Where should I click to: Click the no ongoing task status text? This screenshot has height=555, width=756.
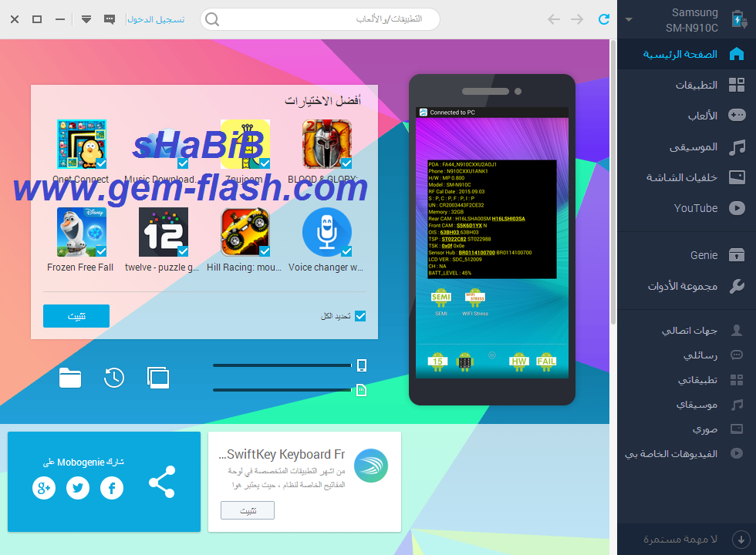680,540
